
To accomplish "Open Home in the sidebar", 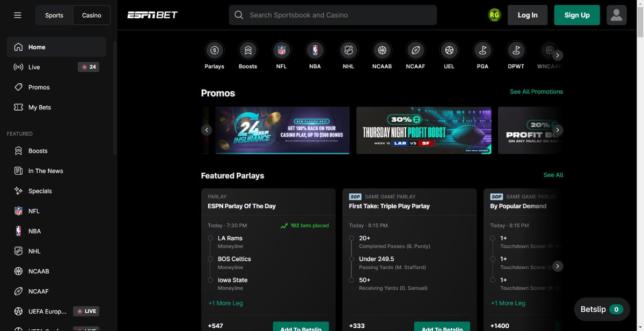I will pos(56,47).
